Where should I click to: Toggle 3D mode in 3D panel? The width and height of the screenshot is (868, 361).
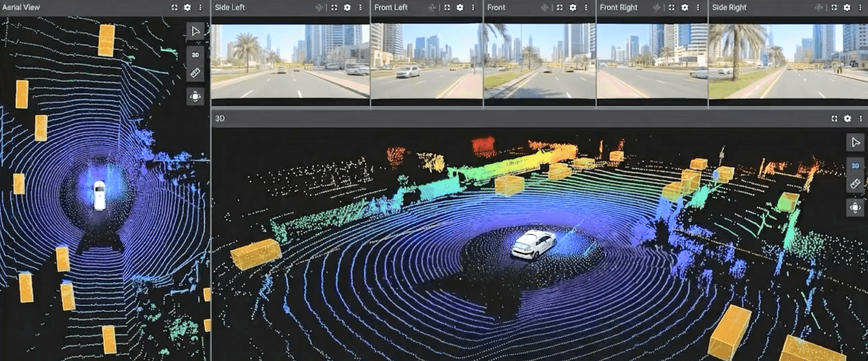pos(855,165)
